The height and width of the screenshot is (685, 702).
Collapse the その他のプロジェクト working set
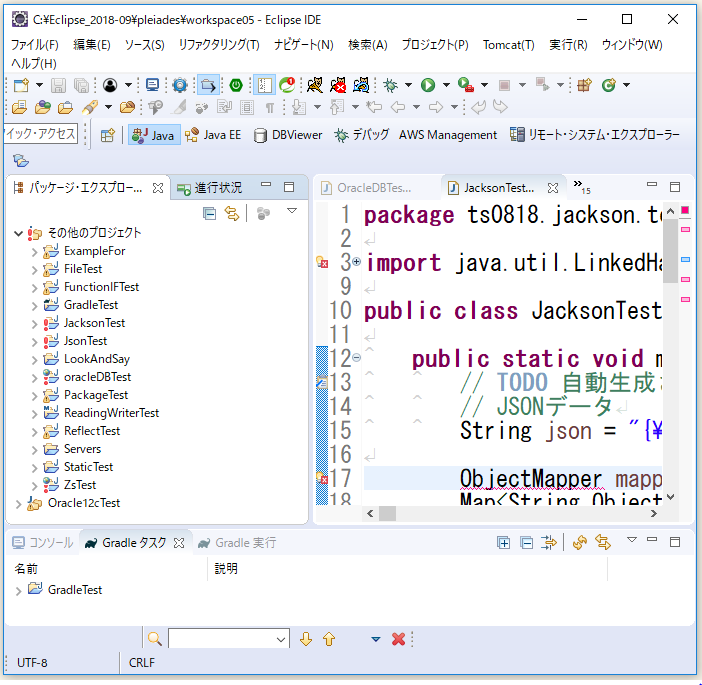pyautogui.click(x=18, y=233)
